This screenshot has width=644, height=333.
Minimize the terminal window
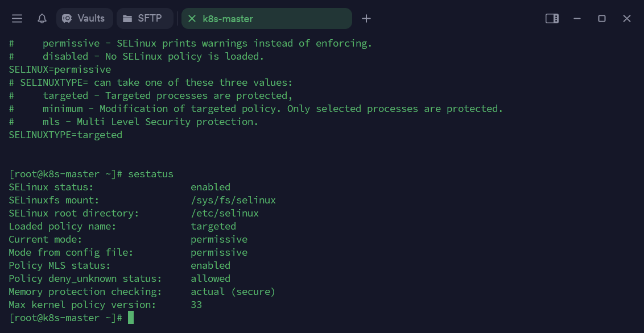pyautogui.click(x=577, y=19)
